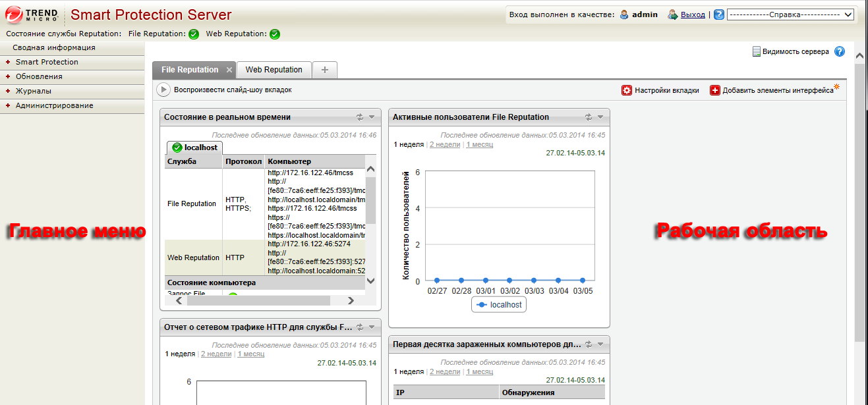Click the red plus add widgets icon
This screenshot has width=868, height=405.
pos(715,90)
